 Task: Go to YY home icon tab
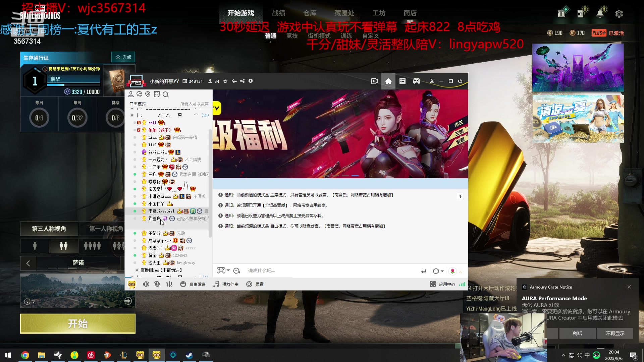[388, 81]
